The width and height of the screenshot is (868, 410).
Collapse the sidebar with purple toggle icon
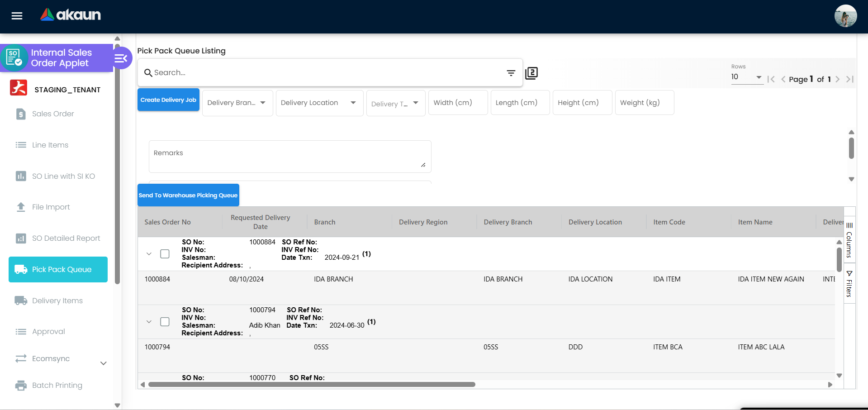point(121,58)
